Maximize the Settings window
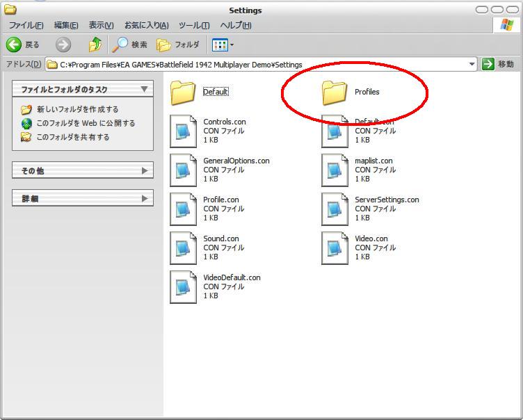This screenshot has width=523, height=420. tap(497, 10)
